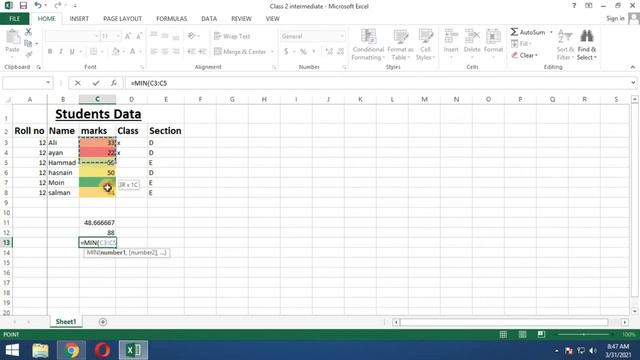Image resolution: width=640 pixels, height=360 pixels.
Task: Click the Format Painter brush icon
Action: (x=28, y=54)
